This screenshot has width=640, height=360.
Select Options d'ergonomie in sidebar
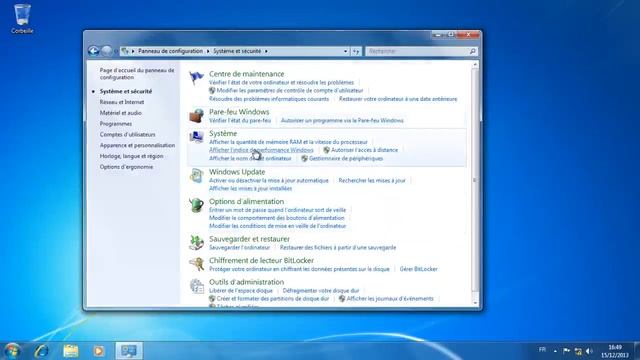126,167
